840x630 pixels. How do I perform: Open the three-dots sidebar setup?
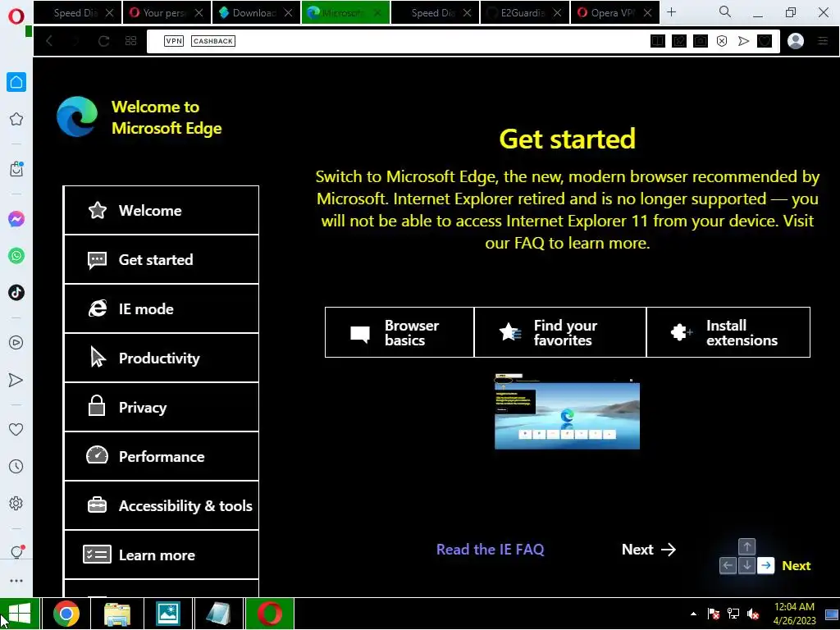tap(16, 581)
